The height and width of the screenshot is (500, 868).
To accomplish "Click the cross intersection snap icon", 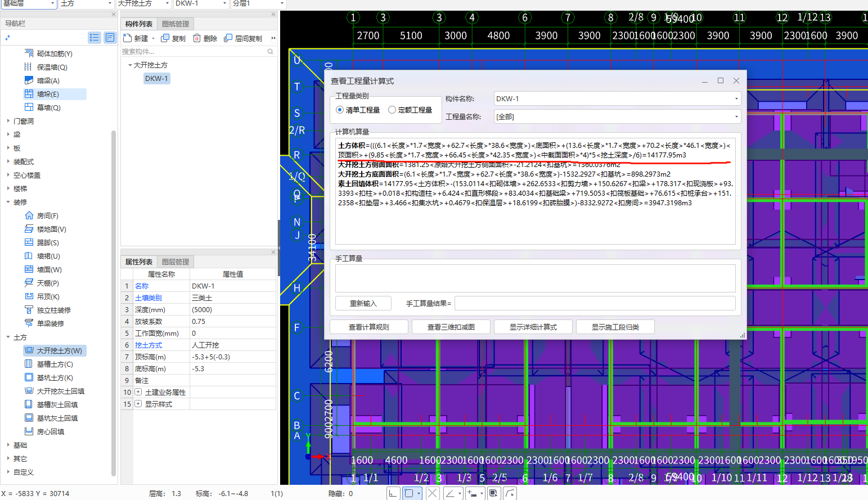I will point(433,493).
